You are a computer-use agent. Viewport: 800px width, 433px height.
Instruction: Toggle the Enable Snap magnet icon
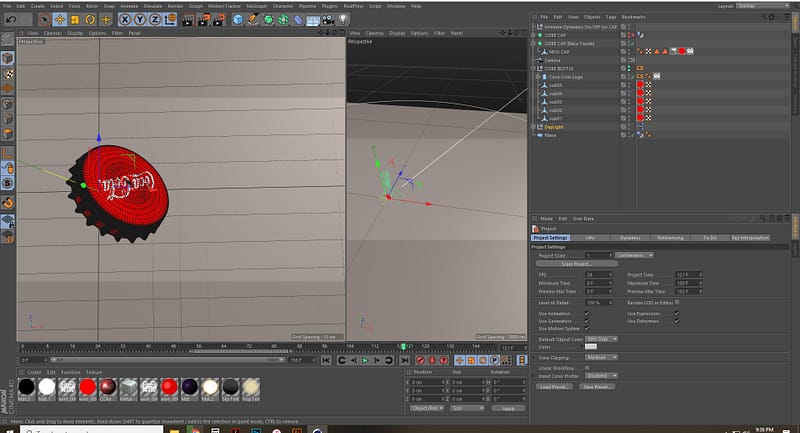click(x=8, y=203)
